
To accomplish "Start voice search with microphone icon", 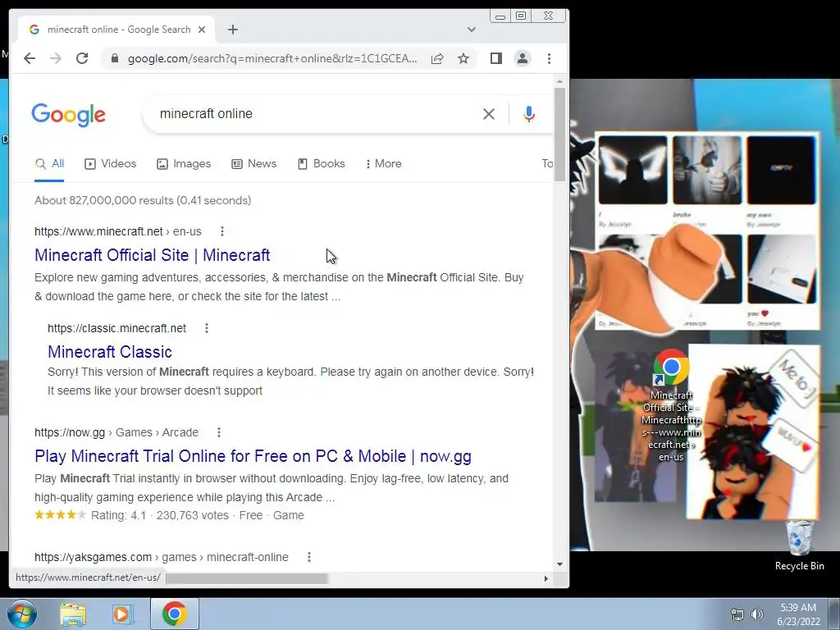I will 529,113.
